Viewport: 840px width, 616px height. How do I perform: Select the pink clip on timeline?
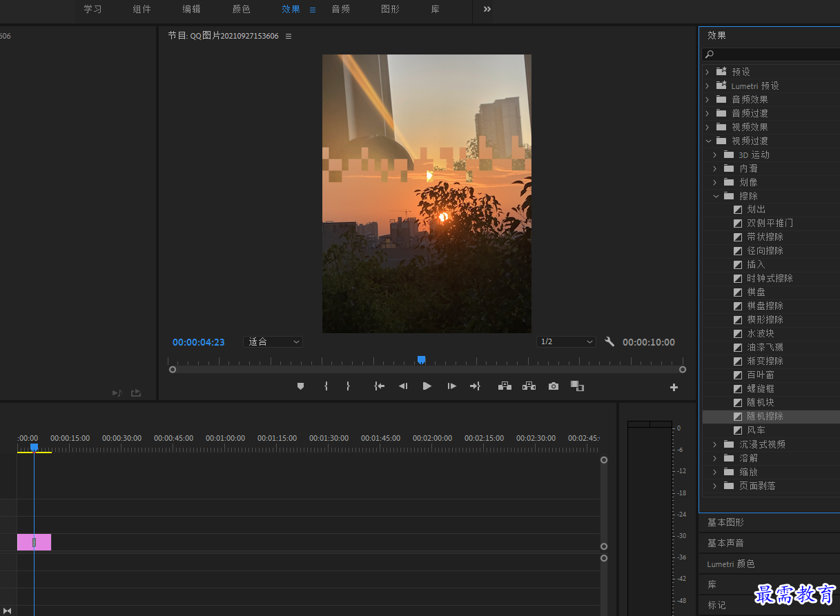pyautogui.click(x=34, y=542)
